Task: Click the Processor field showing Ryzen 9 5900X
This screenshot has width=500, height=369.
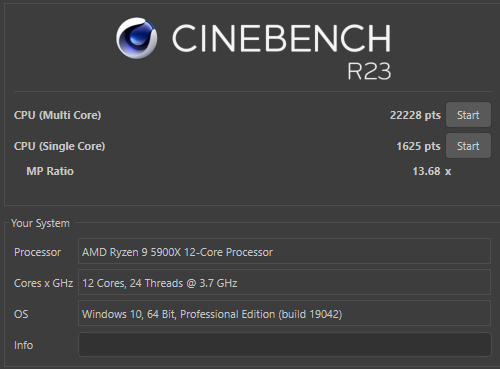Action: [x=284, y=251]
